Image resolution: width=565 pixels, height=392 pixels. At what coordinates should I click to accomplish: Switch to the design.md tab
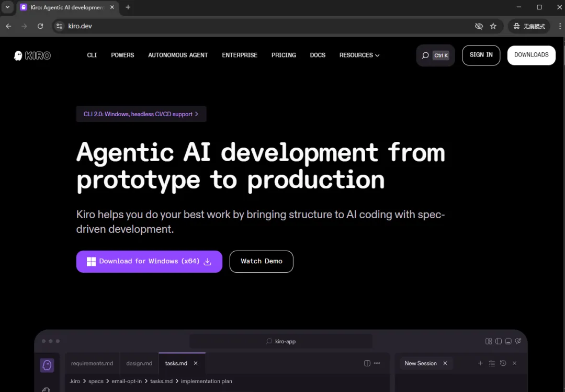[139, 363]
